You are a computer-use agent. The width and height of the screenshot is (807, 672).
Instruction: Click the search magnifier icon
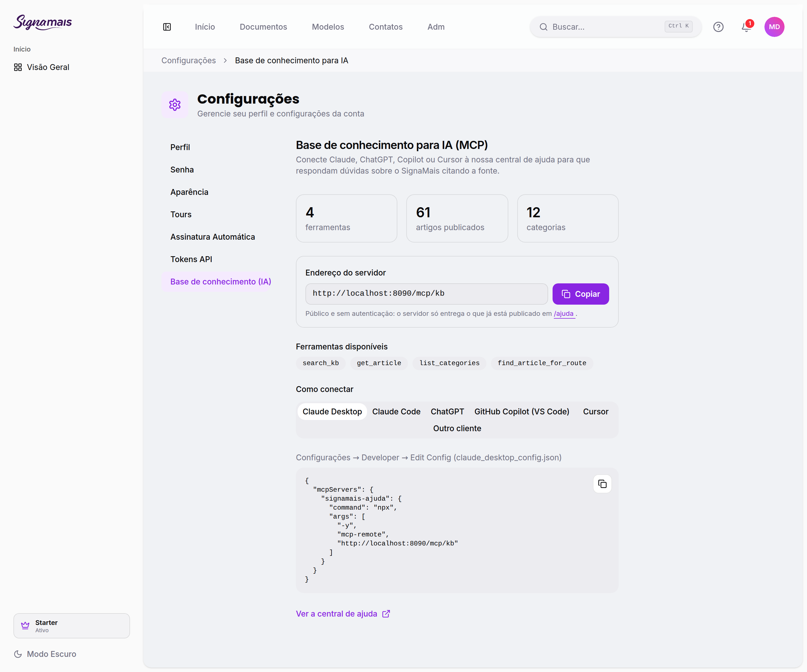pos(543,27)
